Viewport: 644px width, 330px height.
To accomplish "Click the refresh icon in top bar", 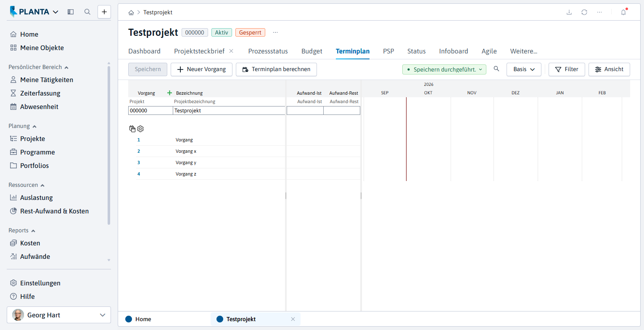I will point(584,12).
